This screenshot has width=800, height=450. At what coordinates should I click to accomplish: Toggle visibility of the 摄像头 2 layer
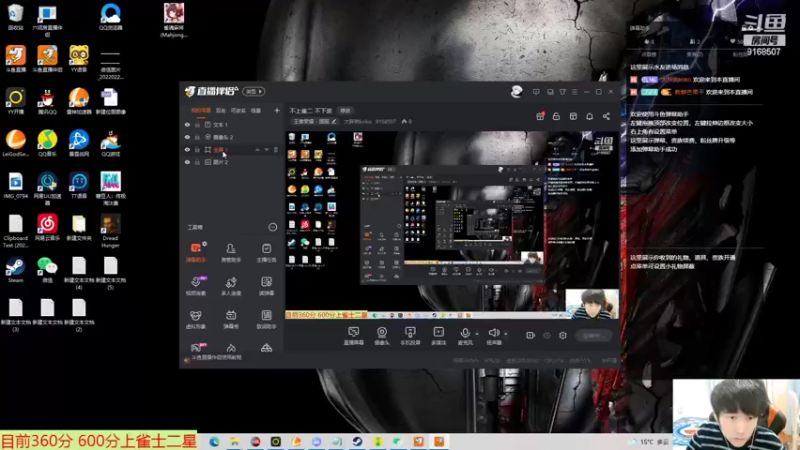tap(187, 137)
